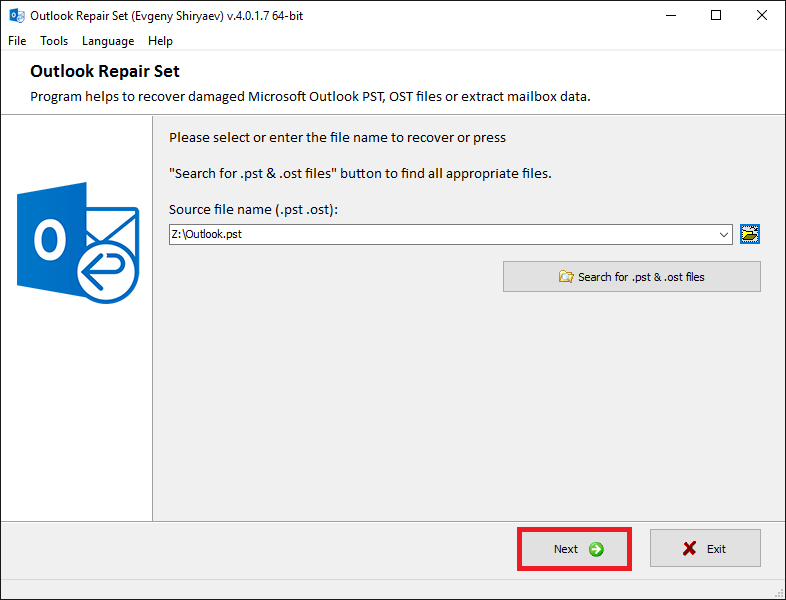Click the 'Outlook Repair Set' heading text
786x600 pixels.
[105, 71]
